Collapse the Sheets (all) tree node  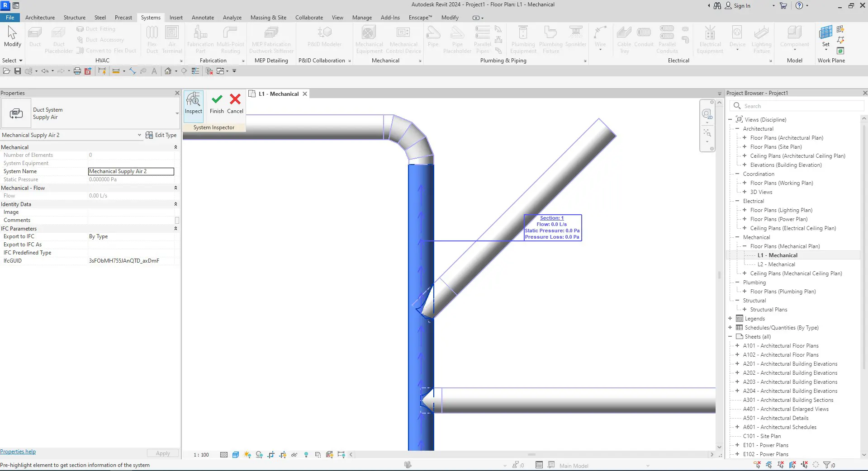pyautogui.click(x=730, y=337)
